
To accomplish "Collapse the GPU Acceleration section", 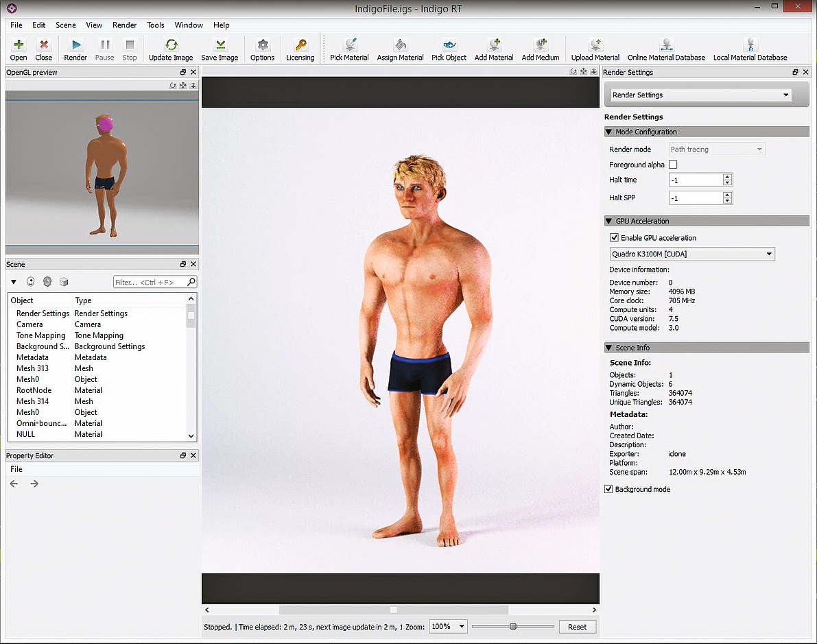I will pyautogui.click(x=608, y=221).
